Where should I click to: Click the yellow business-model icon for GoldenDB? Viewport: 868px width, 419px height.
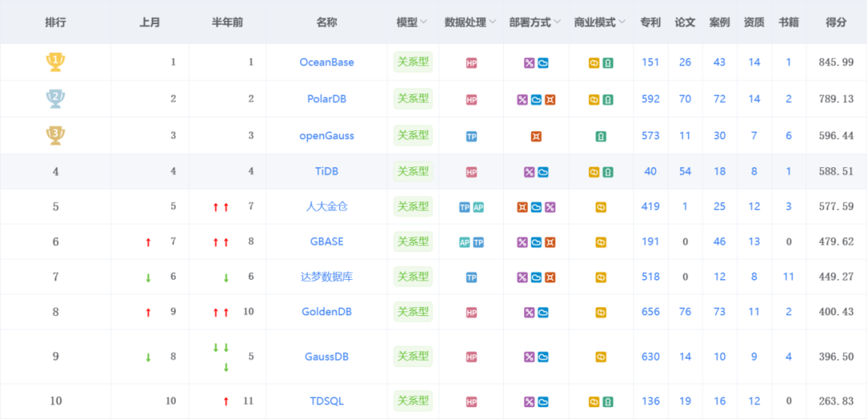click(600, 313)
